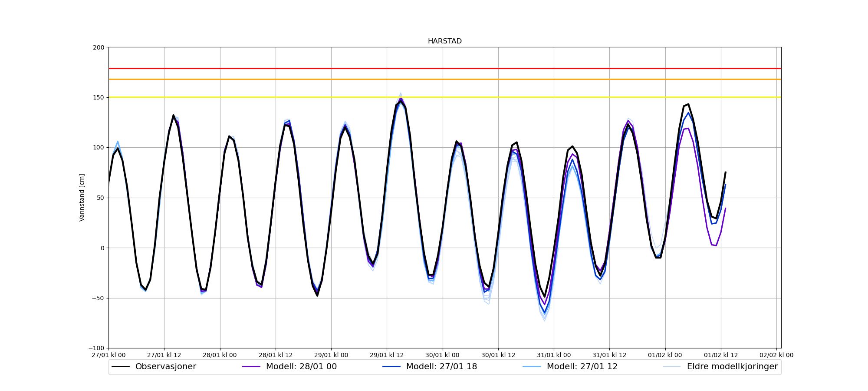Screen dimensions: 868x391
Task: Click the x-axis label 29/01 kl 00
Action: coord(331,355)
